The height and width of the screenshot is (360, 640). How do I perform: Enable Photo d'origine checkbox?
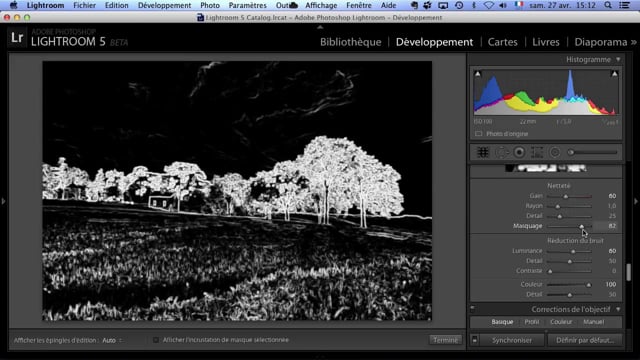pyautogui.click(x=478, y=134)
